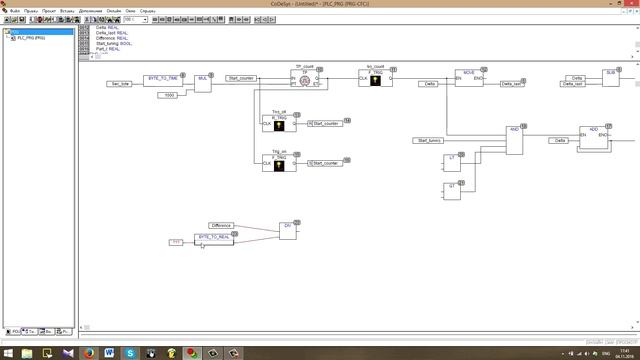Click the Open file toolbar icon
640x360 pixels.
[x=14, y=20]
